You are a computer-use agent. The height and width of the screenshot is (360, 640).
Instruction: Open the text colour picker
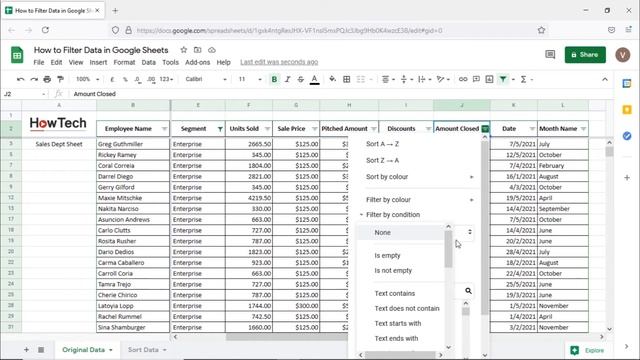(x=314, y=79)
